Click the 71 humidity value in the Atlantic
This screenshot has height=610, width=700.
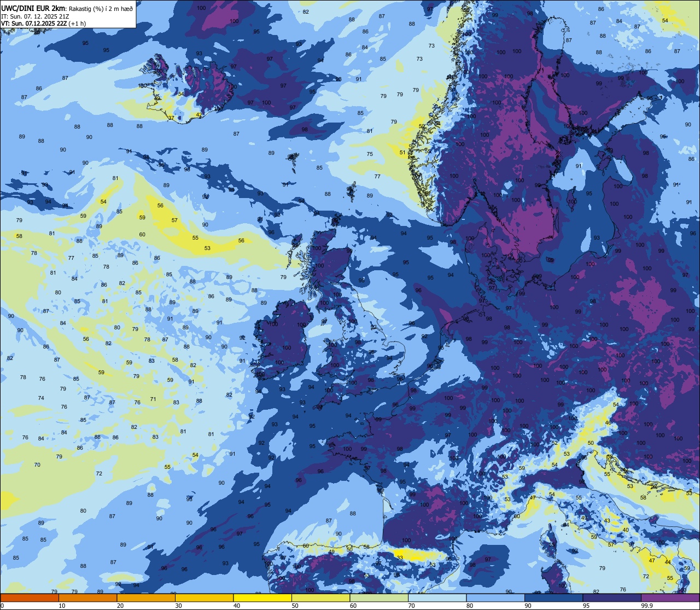(x=153, y=399)
